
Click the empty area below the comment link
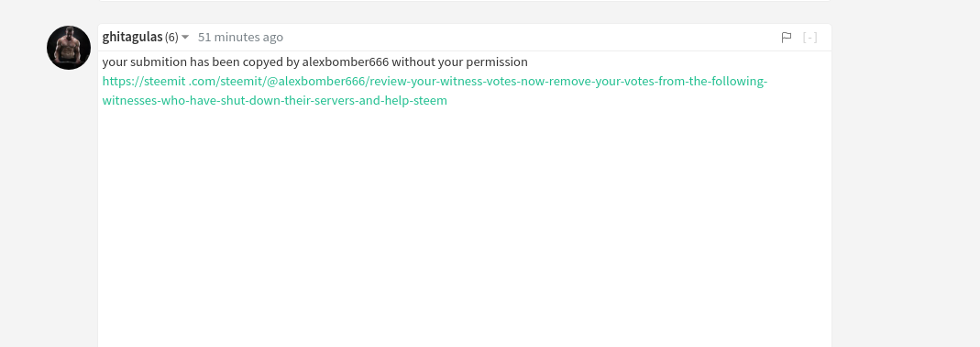pyautogui.click(x=465, y=226)
